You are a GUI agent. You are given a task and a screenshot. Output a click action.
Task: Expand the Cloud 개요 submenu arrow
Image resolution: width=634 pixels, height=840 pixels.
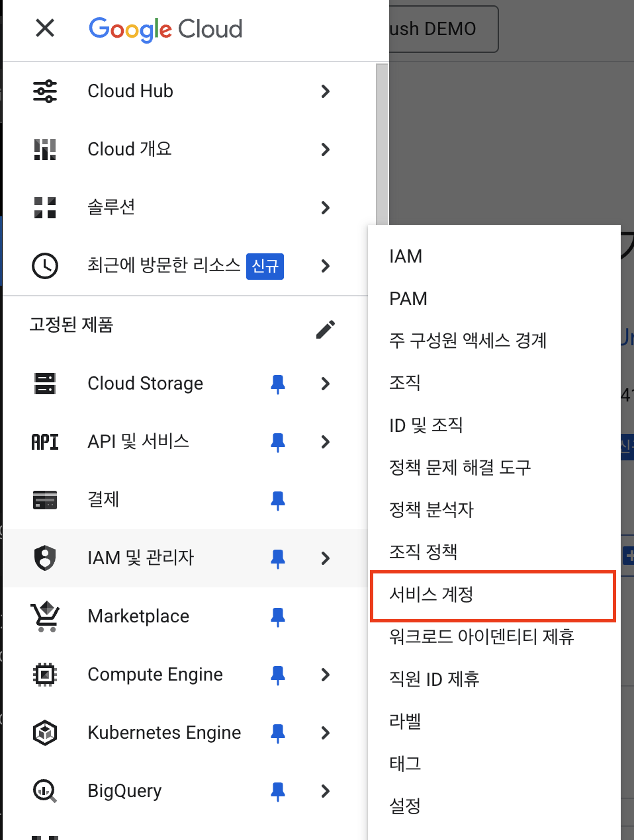[x=325, y=149]
